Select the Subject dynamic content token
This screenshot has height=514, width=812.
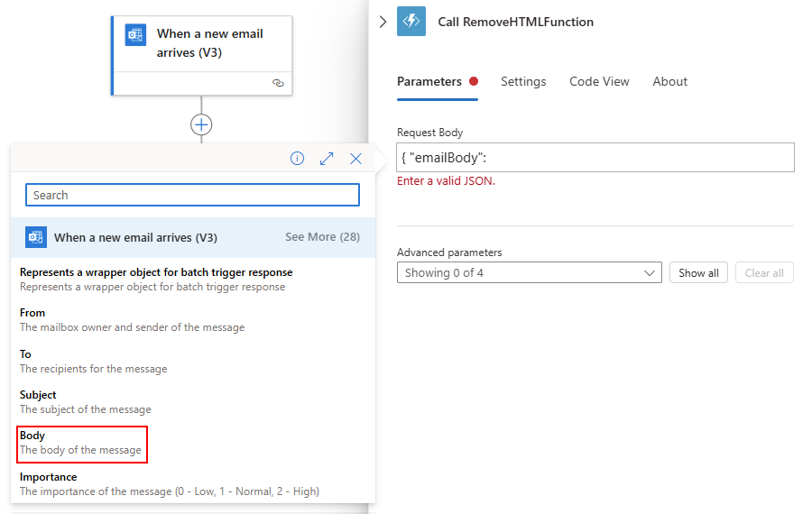(86, 402)
